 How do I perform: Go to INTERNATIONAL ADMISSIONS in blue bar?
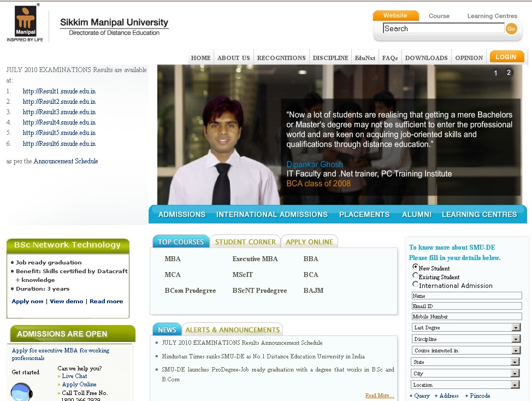[272, 214]
